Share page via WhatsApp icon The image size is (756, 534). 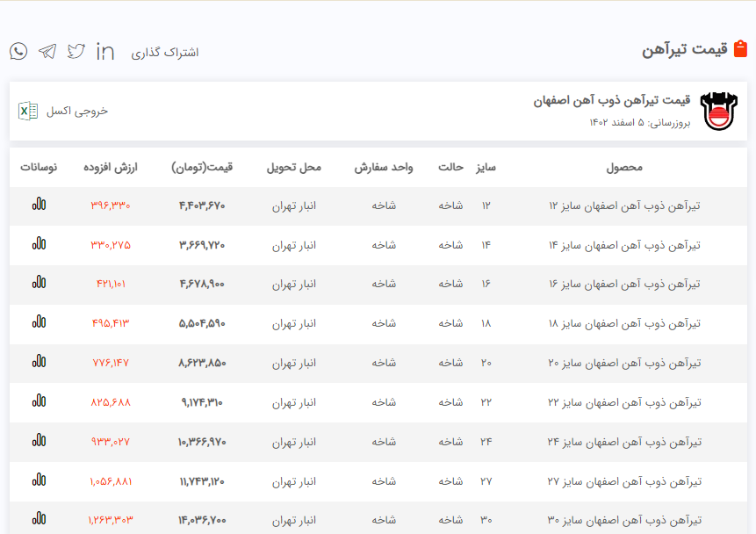18,51
